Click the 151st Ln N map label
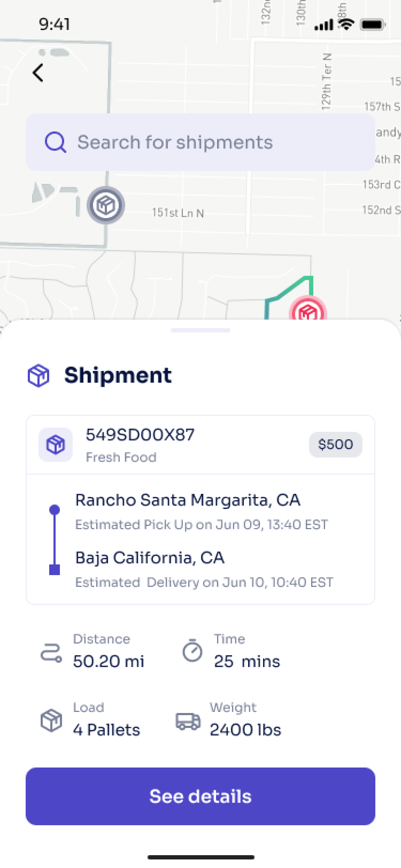Viewport: 401px width, 868px height. 178,213
